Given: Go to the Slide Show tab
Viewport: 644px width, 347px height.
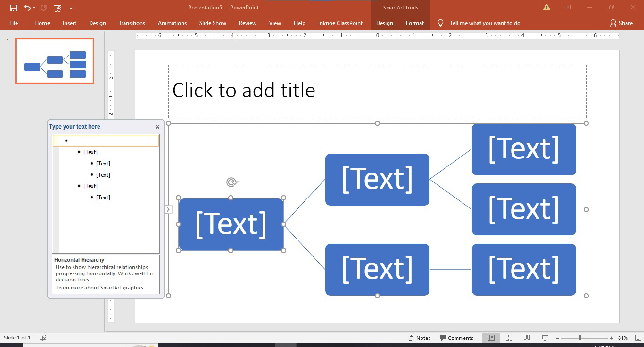Looking at the screenshot, I should click(213, 23).
